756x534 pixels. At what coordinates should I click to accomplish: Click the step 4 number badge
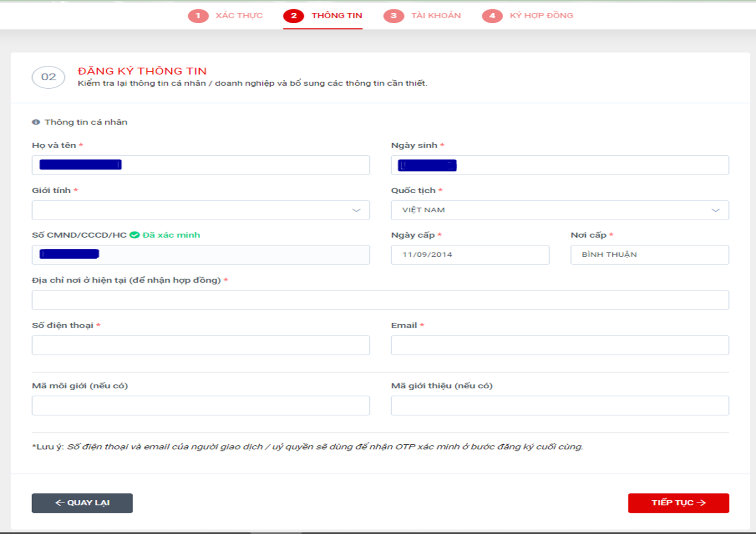click(492, 16)
